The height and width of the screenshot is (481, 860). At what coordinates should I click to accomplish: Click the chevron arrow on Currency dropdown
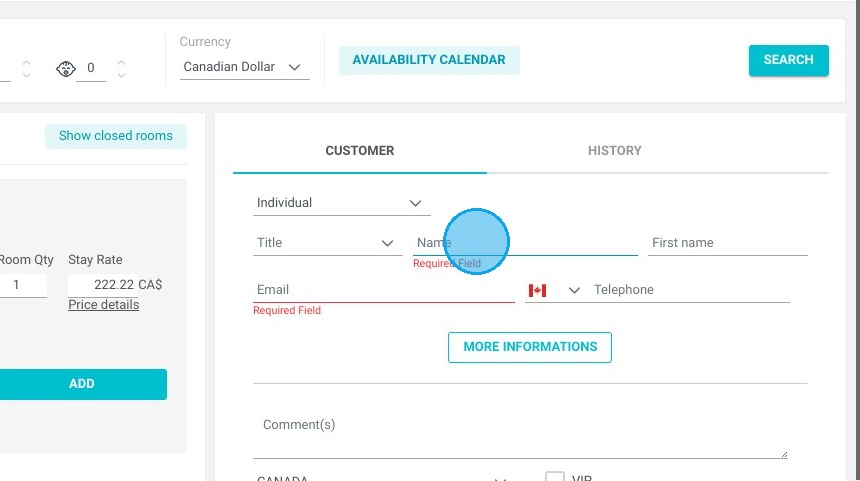[x=295, y=67]
